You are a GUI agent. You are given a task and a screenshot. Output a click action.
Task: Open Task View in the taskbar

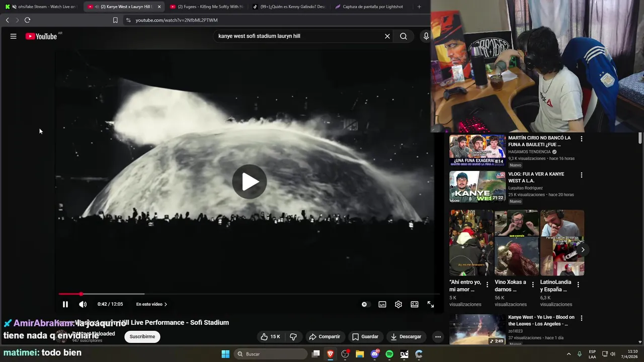[x=316, y=354]
